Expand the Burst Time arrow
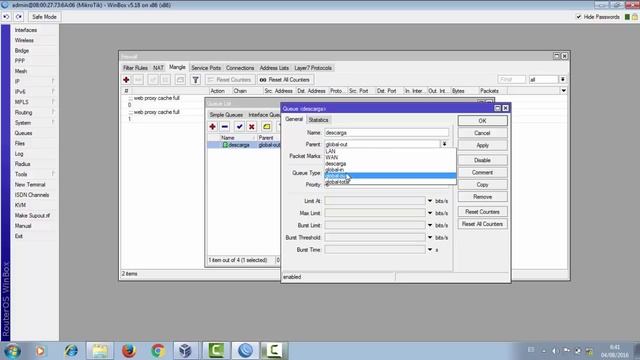Screen dimensions: 640x360 (x=430, y=249)
